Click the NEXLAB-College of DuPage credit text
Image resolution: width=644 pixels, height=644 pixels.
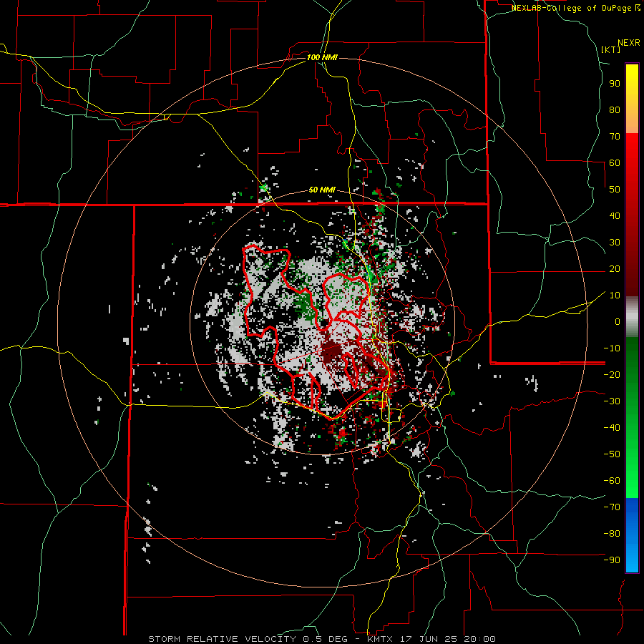(575, 8)
